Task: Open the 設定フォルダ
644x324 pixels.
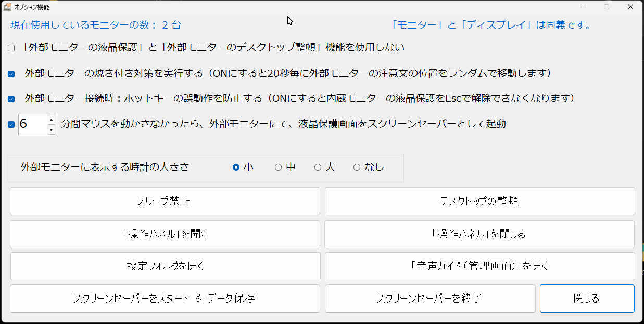Action: point(165,266)
